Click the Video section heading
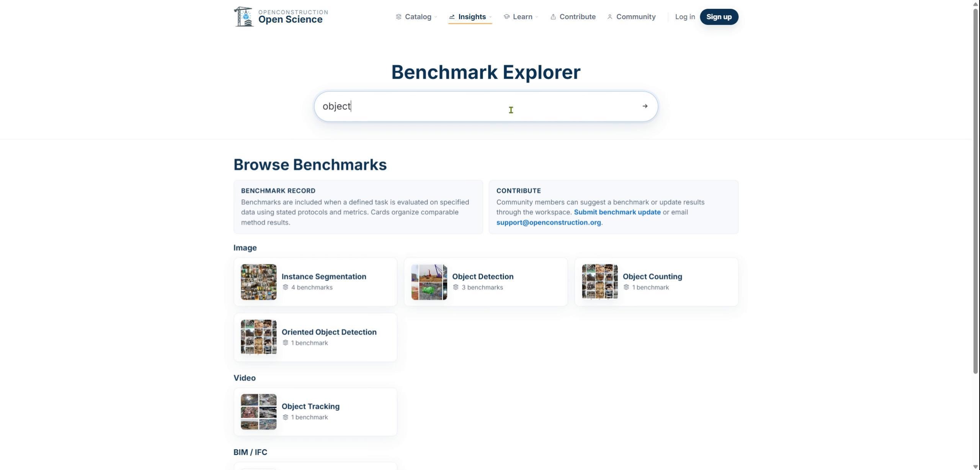The image size is (980, 470). coord(245,378)
